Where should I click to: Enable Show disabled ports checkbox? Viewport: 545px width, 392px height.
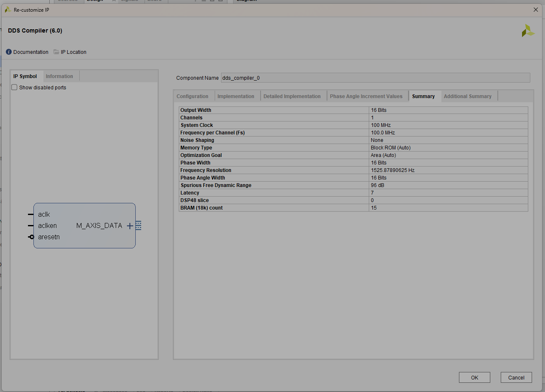(15, 88)
